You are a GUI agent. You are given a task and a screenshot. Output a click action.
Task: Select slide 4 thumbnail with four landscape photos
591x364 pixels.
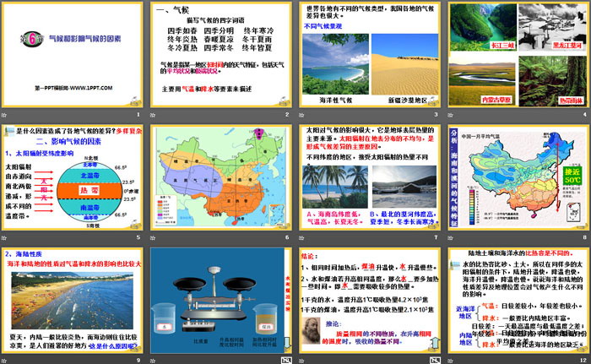[x=518, y=55]
